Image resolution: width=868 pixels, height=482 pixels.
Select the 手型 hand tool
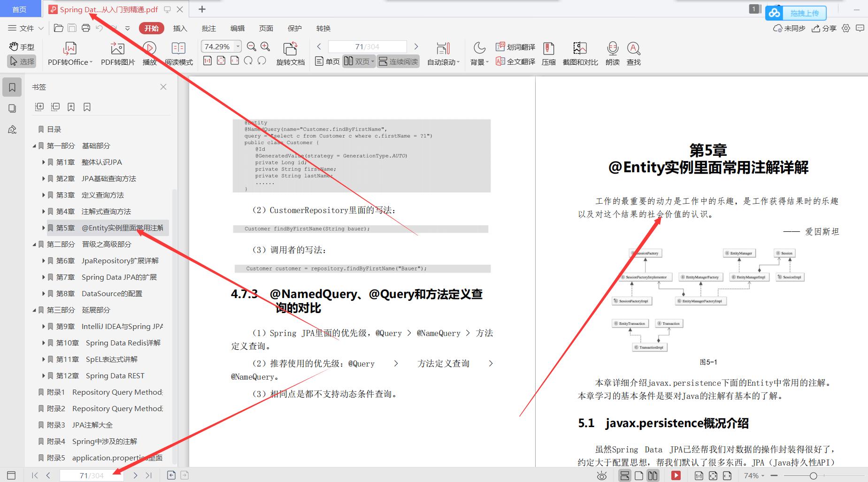(22, 47)
